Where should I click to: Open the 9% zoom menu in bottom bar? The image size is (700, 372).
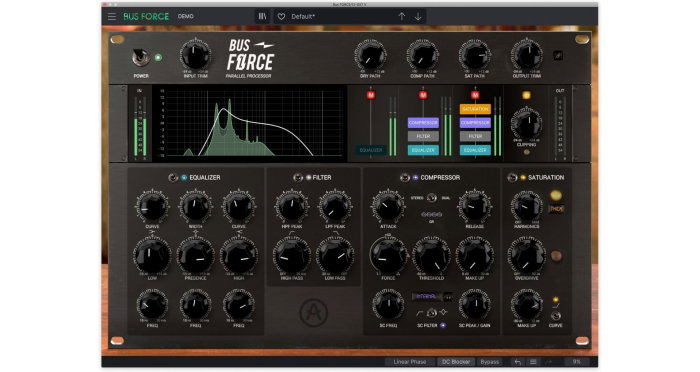click(x=576, y=362)
